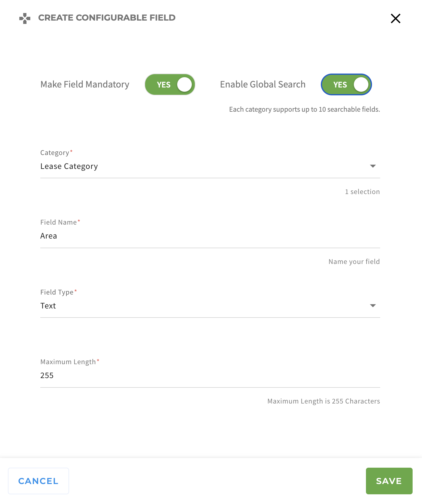
Task: Close the Create Configurable Field dialog
Action: [395, 18]
